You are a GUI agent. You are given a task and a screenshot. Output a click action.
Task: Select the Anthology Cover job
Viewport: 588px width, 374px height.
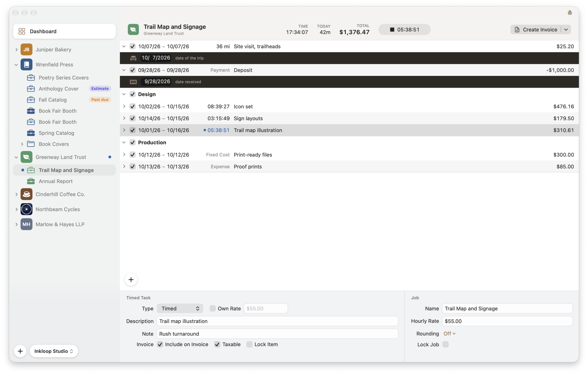click(65, 89)
